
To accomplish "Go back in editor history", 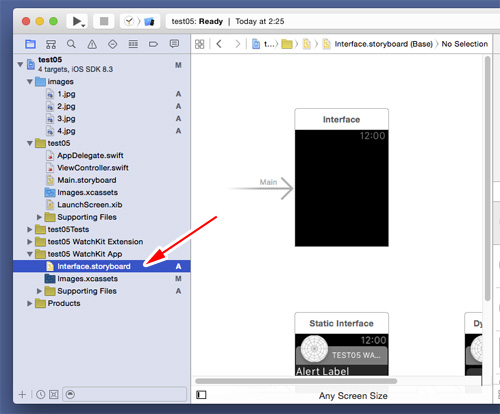I will (x=219, y=44).
